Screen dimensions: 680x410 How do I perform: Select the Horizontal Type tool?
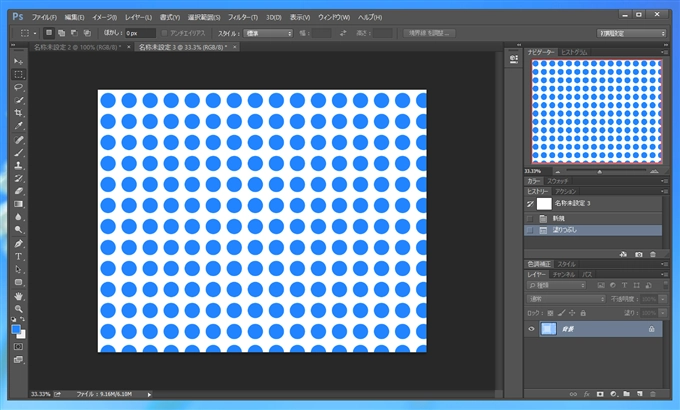tap(18, 256)
